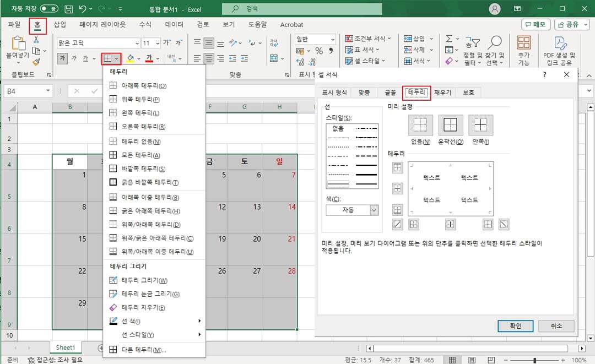The image size is (595, 364).
Task: Switch to the Border tab in dialog
Action: pyautogui.click(x=416, y=92)
